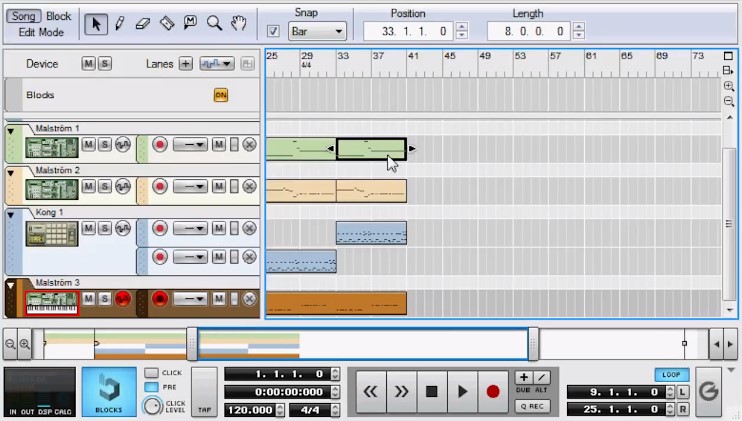Viewport: 742px width, 421px height.
Task: Select the Pencil tool
Action: [x=119, y=24]
